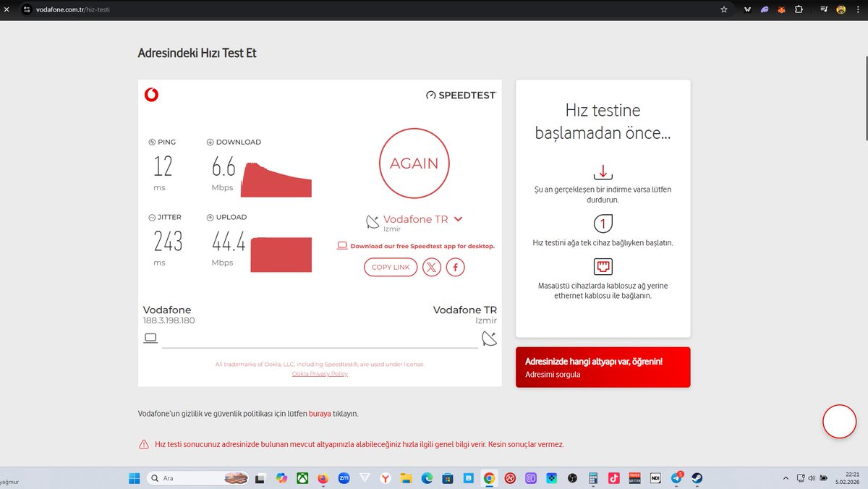
Task: Click the download speed graph
Action: pyautogui.click(x=276, y=179)
